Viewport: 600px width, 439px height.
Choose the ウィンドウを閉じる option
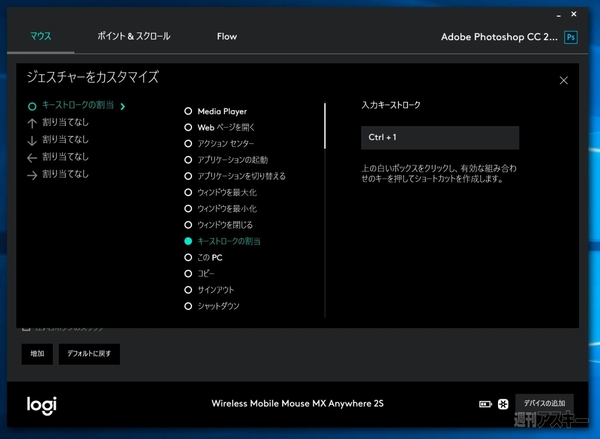tap(218, 225)
